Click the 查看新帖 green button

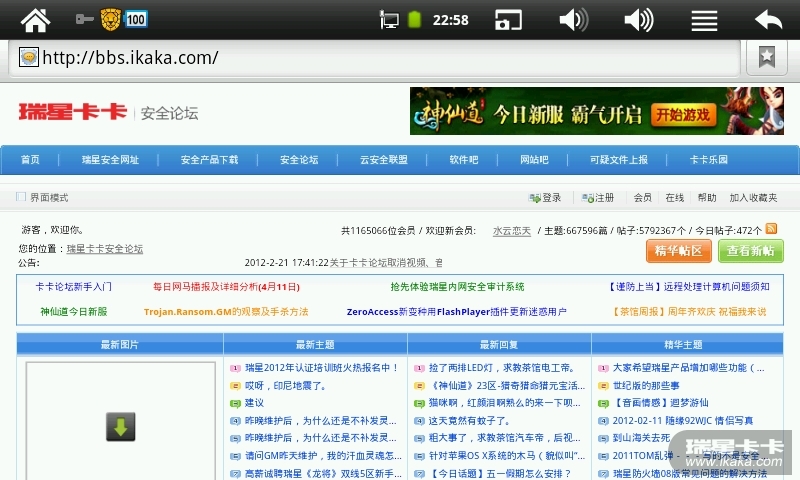click(751, 251)
